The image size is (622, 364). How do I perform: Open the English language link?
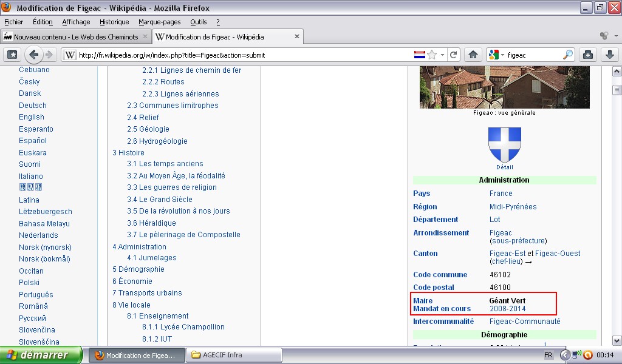tap(32, 117)
